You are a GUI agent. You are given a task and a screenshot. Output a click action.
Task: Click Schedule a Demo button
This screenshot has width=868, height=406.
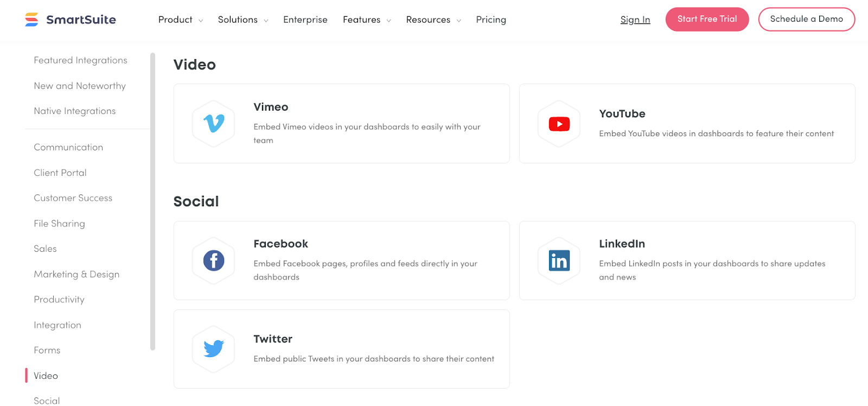click(x=807, y=19)
